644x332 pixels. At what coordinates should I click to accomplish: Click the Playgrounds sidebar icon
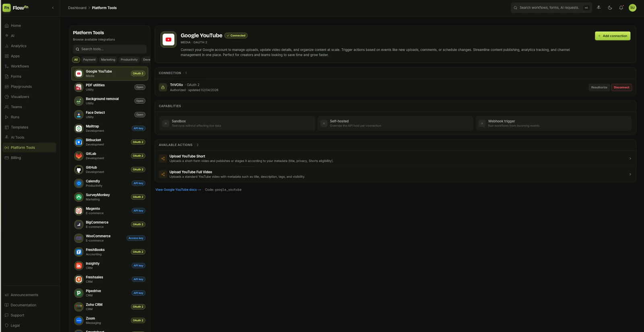pos(6,87)
